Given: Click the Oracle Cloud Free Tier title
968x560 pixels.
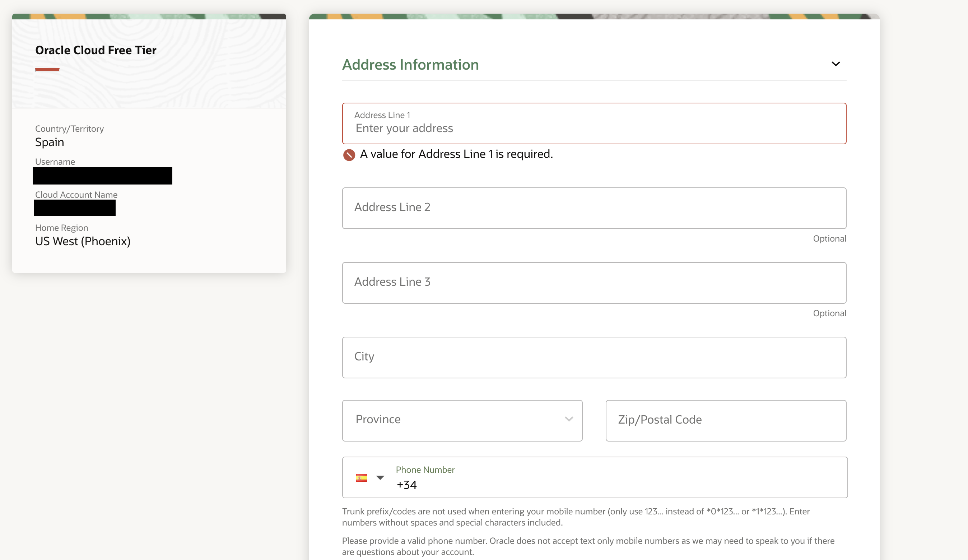Looking at the screenshot, I should pyautogui.click(x=96, y=50).
